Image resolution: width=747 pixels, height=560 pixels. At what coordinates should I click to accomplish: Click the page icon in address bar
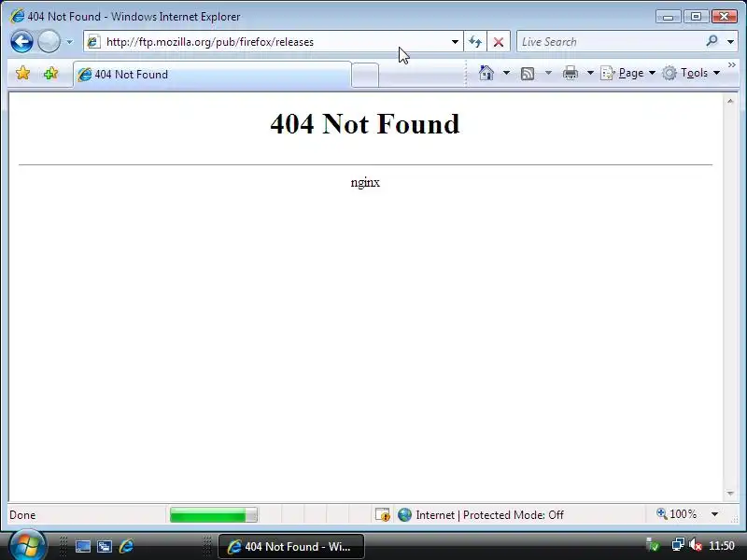(x=93, y=42)
